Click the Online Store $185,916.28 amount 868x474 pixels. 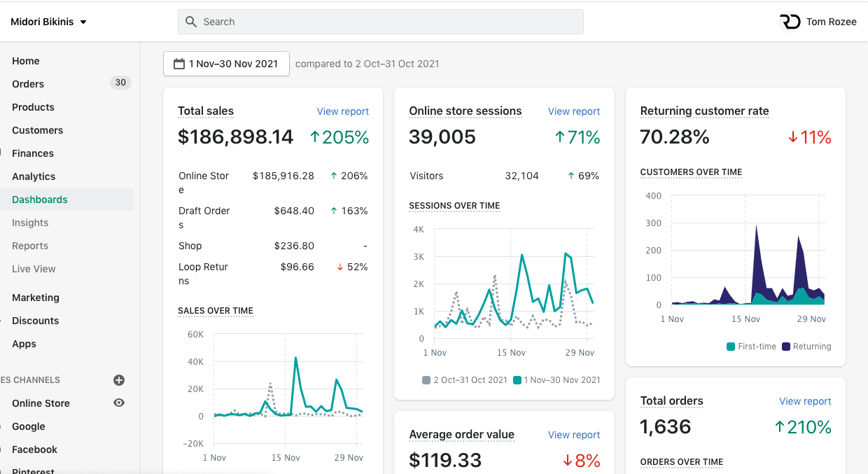(283, 176)
